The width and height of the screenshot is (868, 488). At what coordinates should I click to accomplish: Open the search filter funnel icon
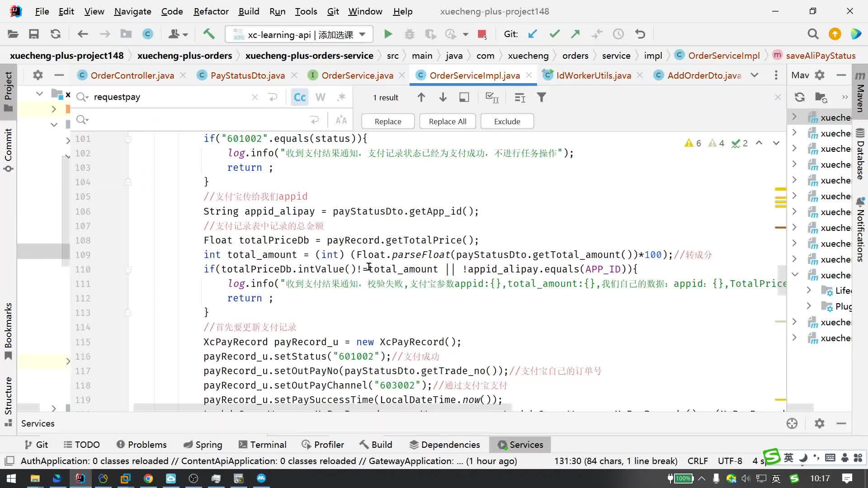point(542,97)
